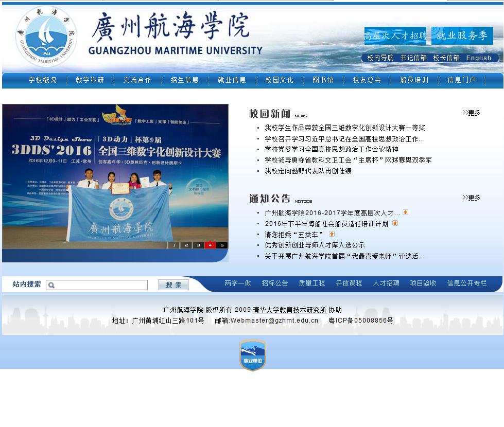
Task: Click the orange arrow icon beside 广州航海学院2016-2017学年度 notice
Action: pyautogui.click(x=405, y=212)
